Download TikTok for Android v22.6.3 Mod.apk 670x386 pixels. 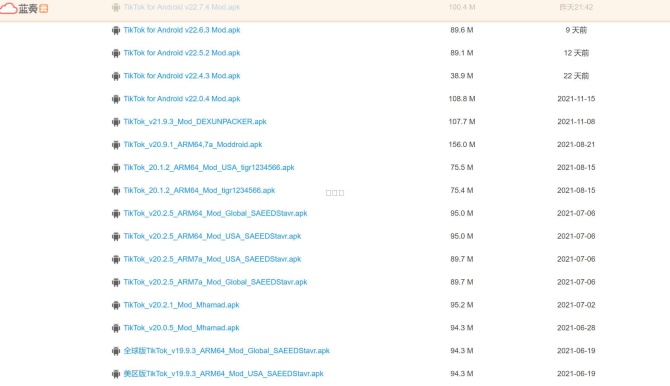[x=182, y=30]
